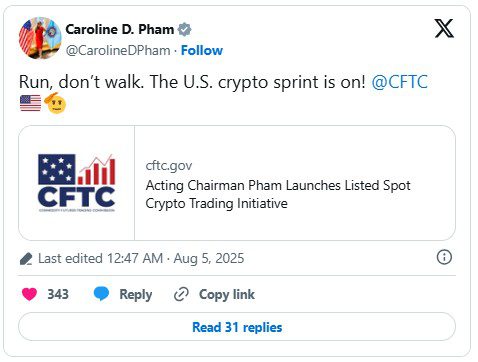Click the Copy link label

[227, 294]
